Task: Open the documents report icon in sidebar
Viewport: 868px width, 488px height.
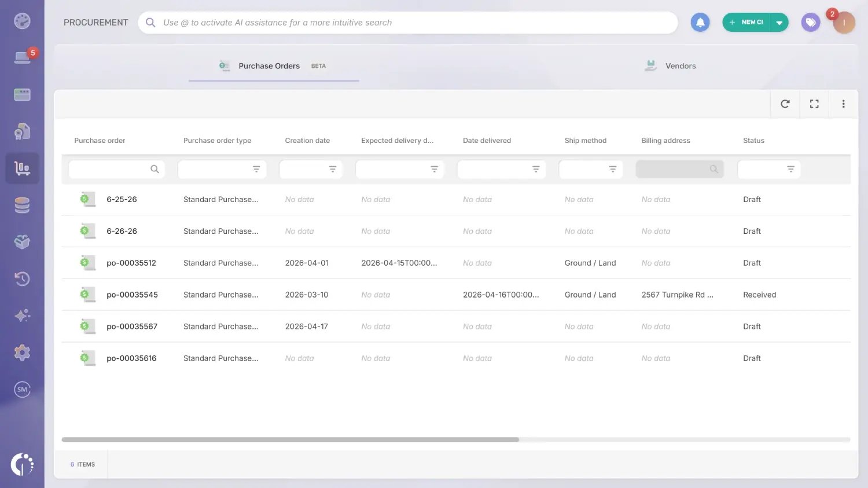Action: [22, 131]
